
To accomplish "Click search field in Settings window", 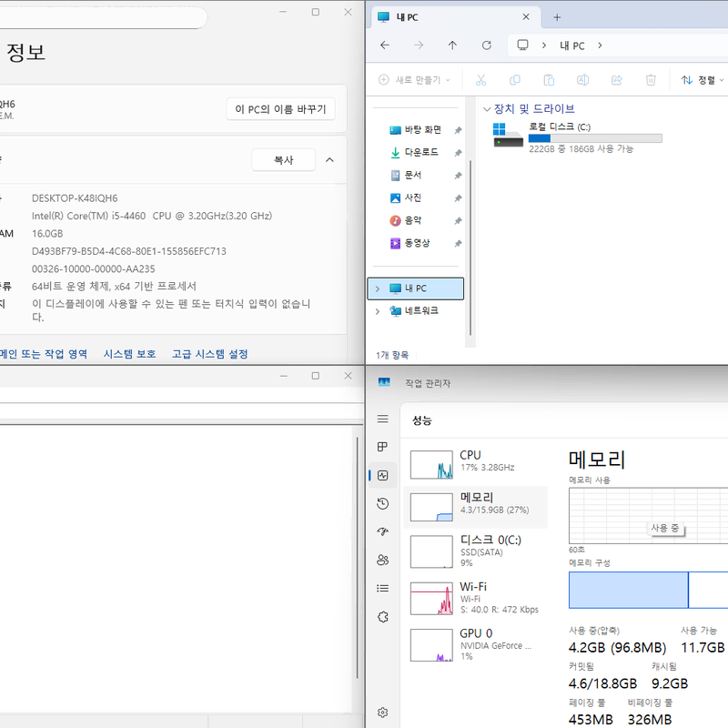I will (x=103, y=17).
